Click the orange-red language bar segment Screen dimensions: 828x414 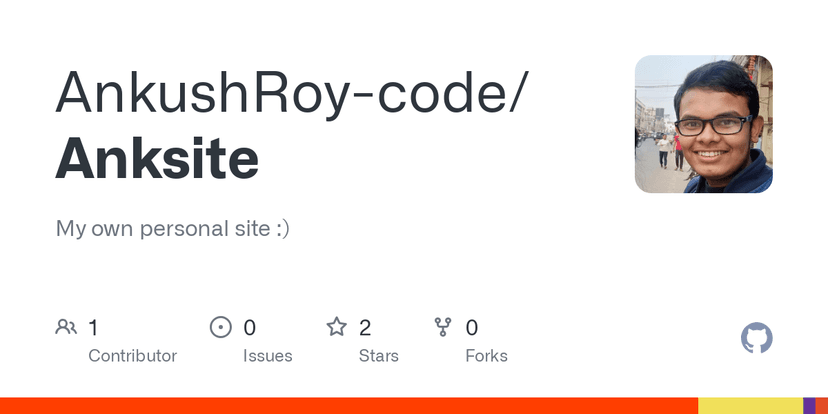click(x=348, y=405)
